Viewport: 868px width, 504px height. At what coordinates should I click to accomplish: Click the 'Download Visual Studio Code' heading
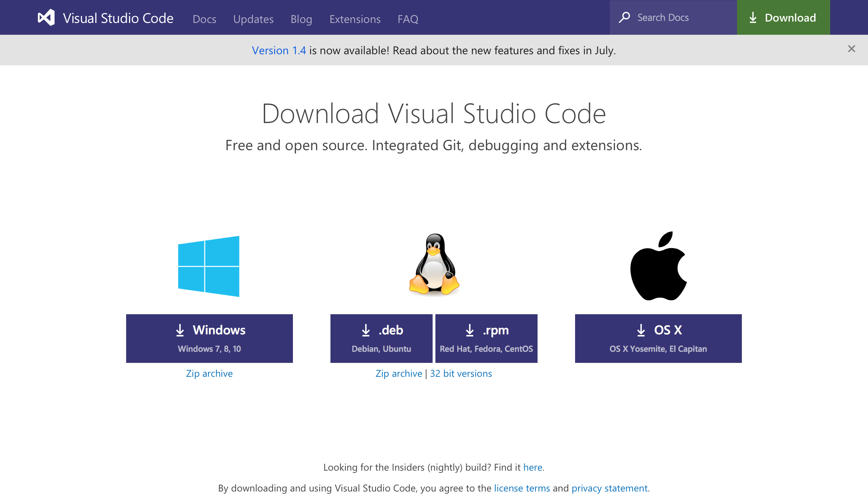[x=434, y=114]
